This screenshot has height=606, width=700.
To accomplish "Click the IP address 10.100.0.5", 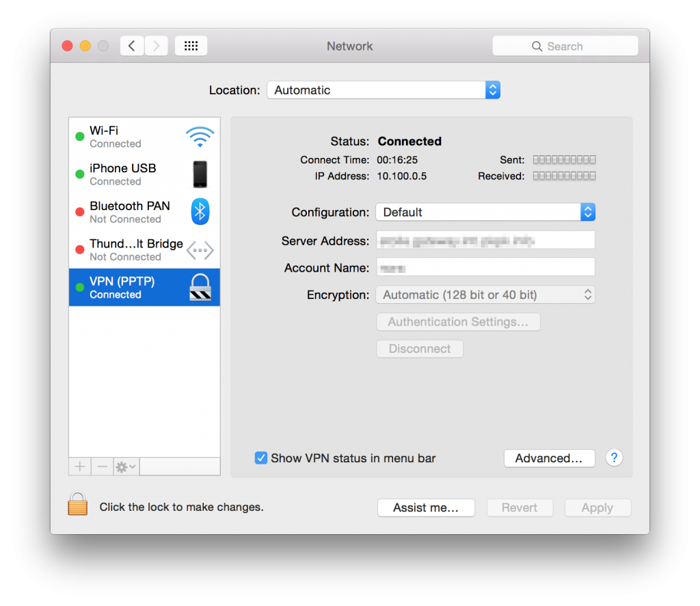I will pos(402,176).
